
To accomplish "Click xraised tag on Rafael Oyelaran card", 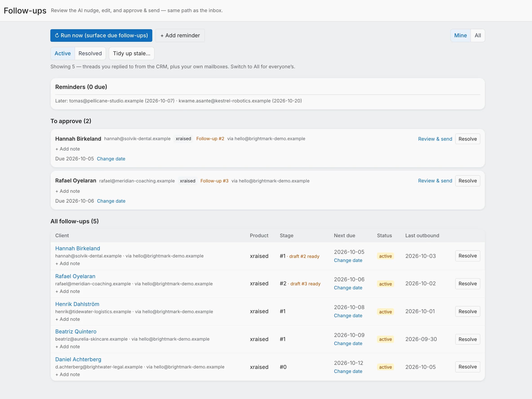I will (188, 181).
